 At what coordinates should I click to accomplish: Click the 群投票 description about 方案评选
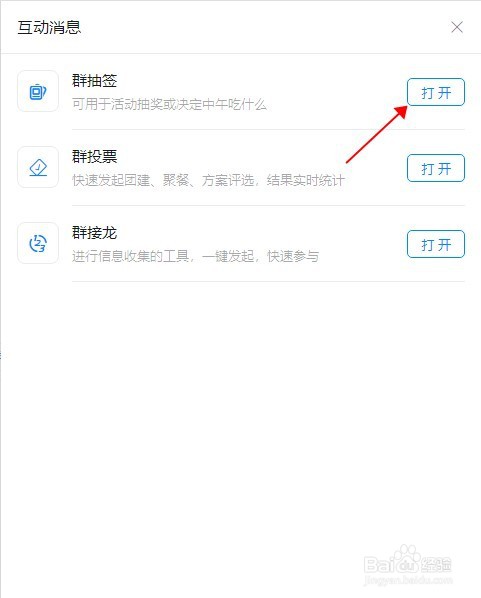pos(208,180)
